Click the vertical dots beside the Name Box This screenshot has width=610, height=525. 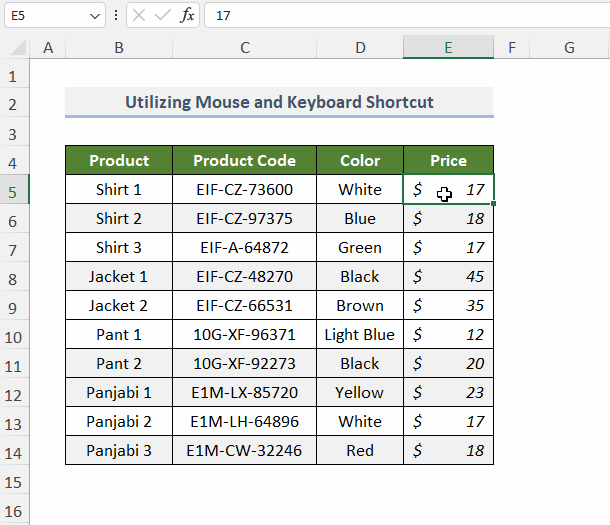tap(117, 16)
